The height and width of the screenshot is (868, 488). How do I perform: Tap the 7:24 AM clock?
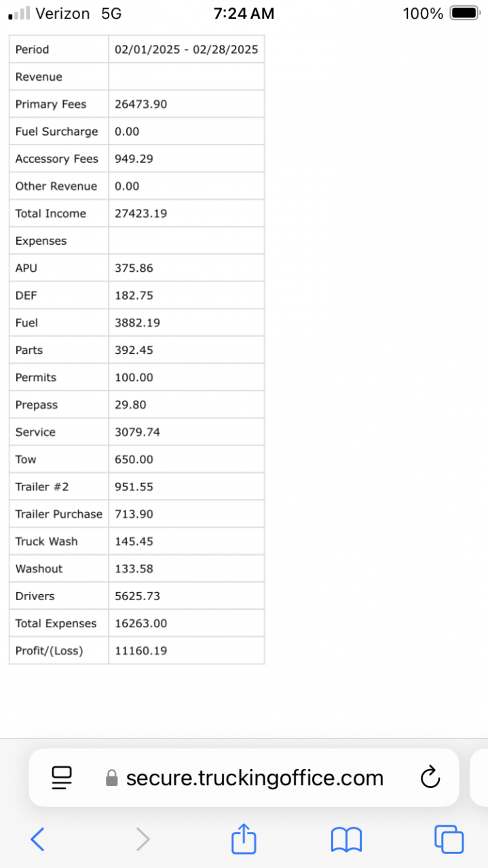244,13
